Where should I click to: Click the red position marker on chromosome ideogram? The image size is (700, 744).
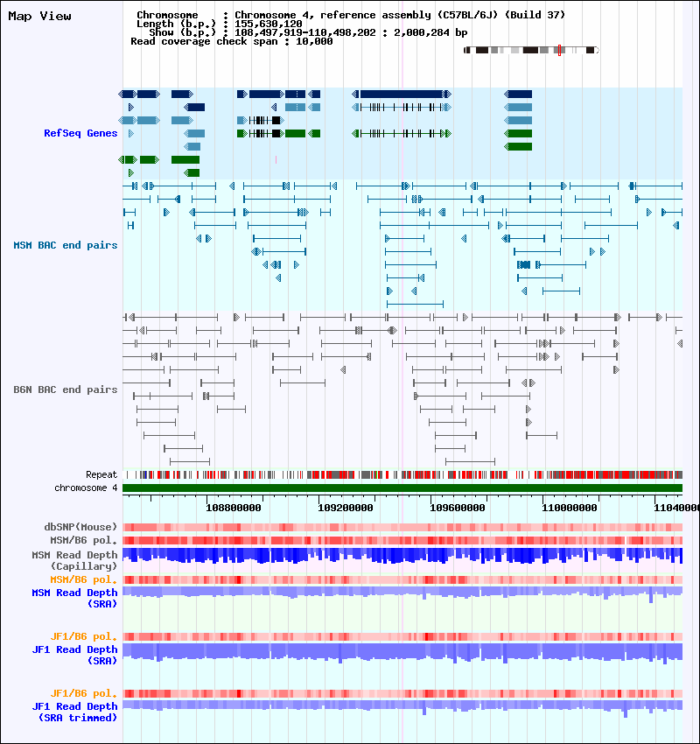[x=560, y=50]
